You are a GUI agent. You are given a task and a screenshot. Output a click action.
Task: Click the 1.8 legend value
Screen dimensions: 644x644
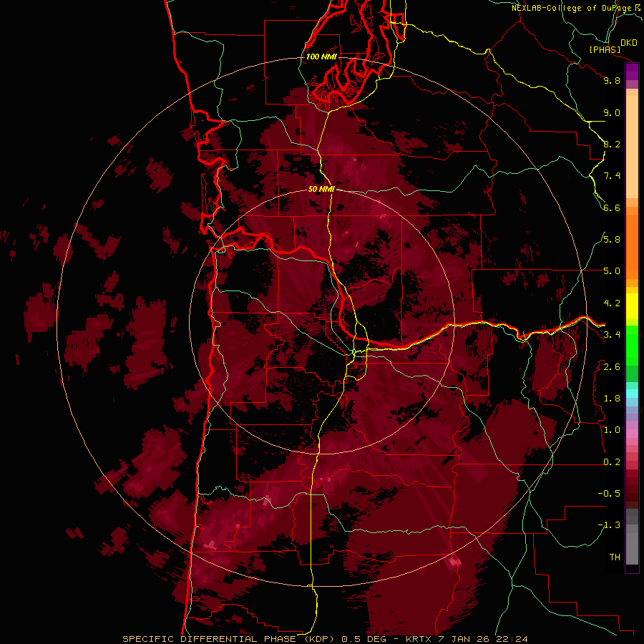612,399
